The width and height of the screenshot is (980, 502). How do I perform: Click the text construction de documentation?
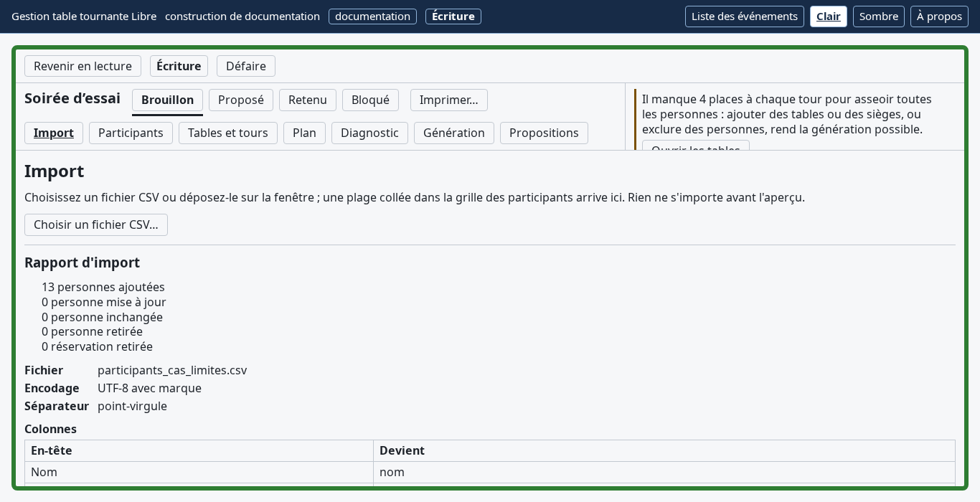tap(242, 16)
